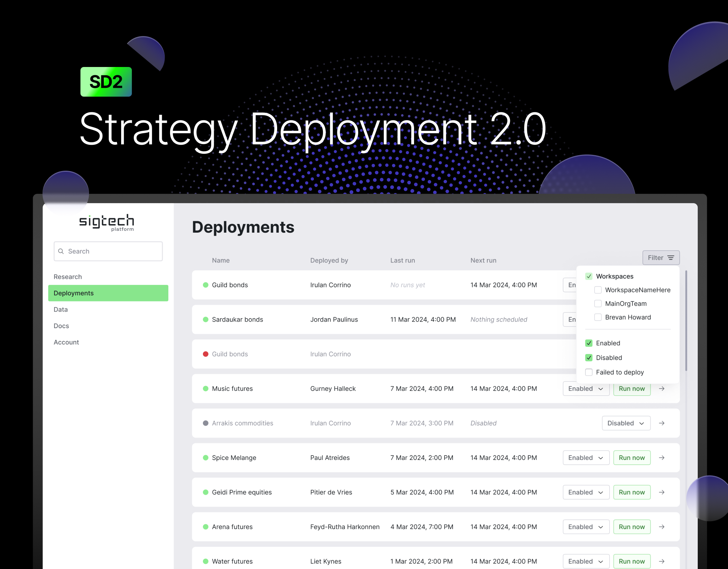Open Data section in sidebar
This screenshot has width=728, height=569.
[61, 309]
